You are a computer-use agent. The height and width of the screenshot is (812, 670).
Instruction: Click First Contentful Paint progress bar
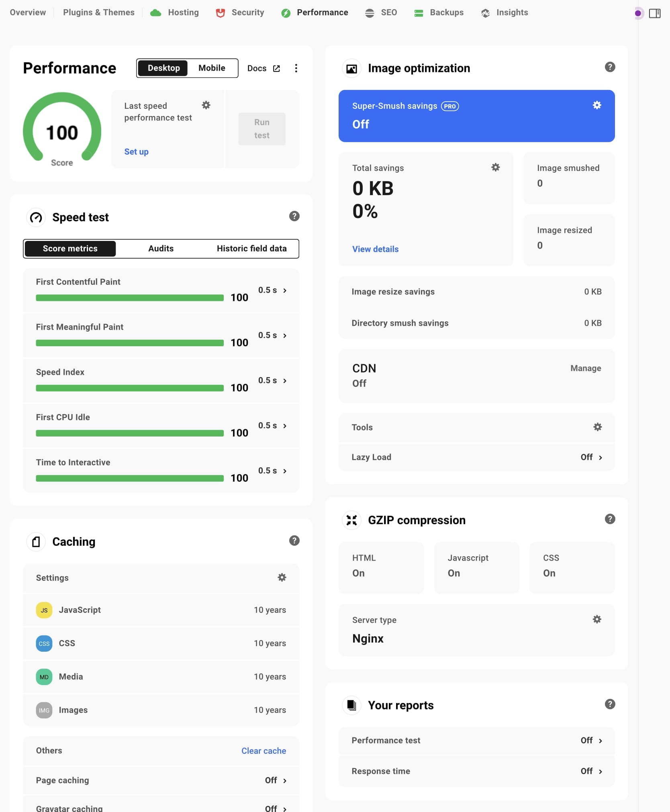(130, 298)
